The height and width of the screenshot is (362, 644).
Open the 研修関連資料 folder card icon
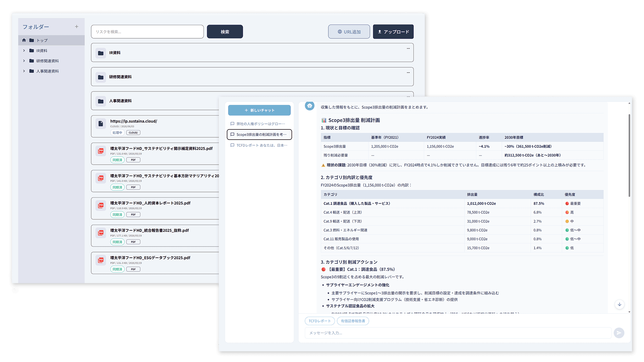click(x=101, y=77)
